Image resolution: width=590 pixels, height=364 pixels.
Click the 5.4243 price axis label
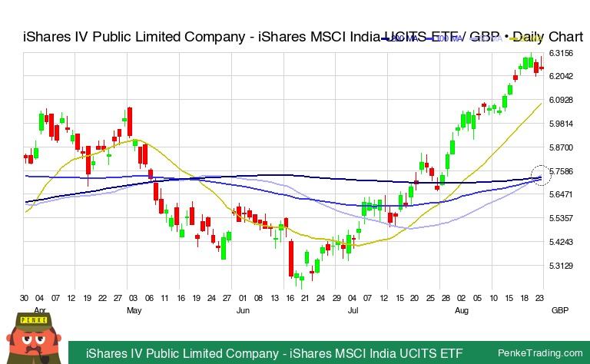561,242
